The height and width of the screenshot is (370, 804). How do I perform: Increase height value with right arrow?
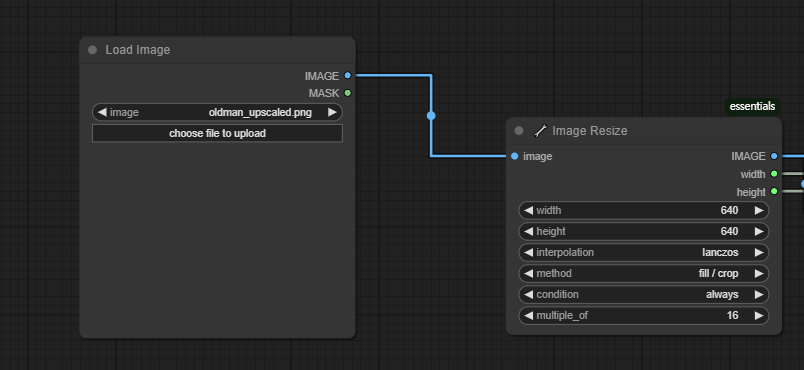(x=759, y=232)
